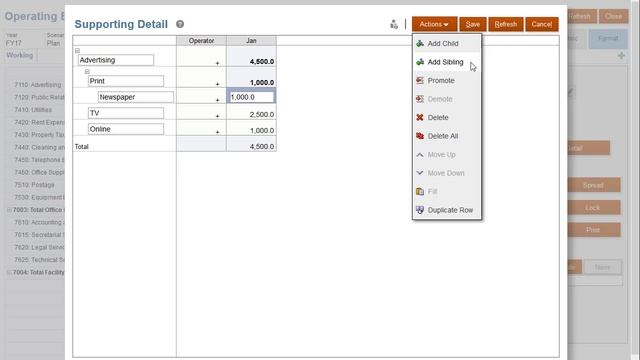Click the Print name field
The image size is (640, 360).
click(x=126, y=81)
